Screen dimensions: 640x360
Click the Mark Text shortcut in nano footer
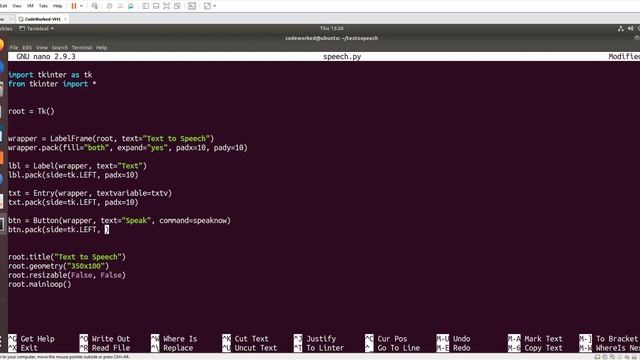click(536, 339)
